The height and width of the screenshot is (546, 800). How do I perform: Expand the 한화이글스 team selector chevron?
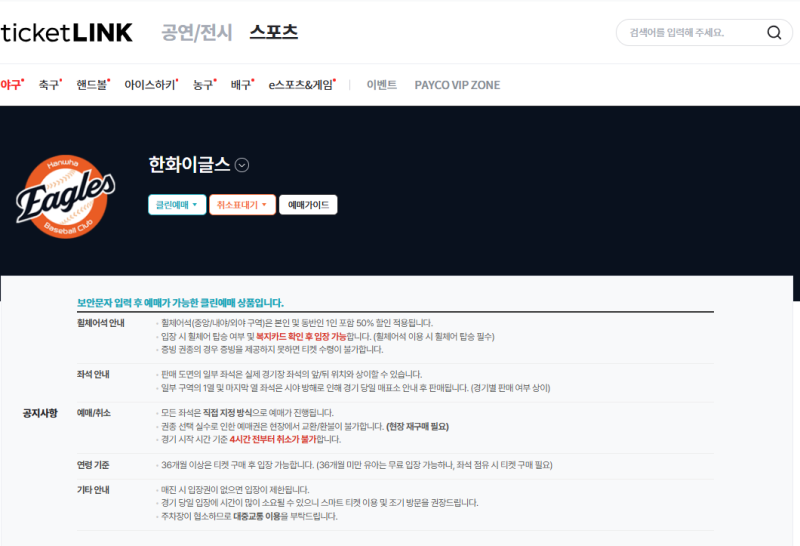click(242, 165)
